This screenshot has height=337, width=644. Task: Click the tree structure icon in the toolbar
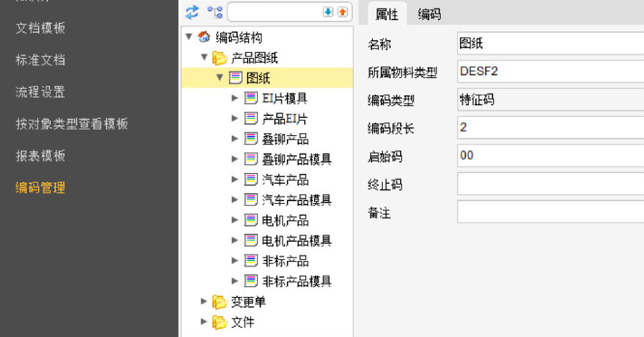point(215,12)
